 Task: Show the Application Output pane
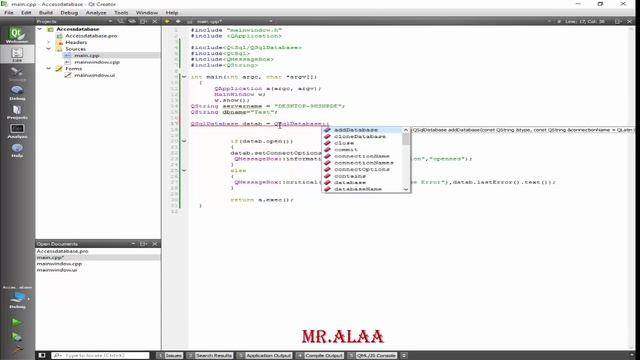(265, 356)
